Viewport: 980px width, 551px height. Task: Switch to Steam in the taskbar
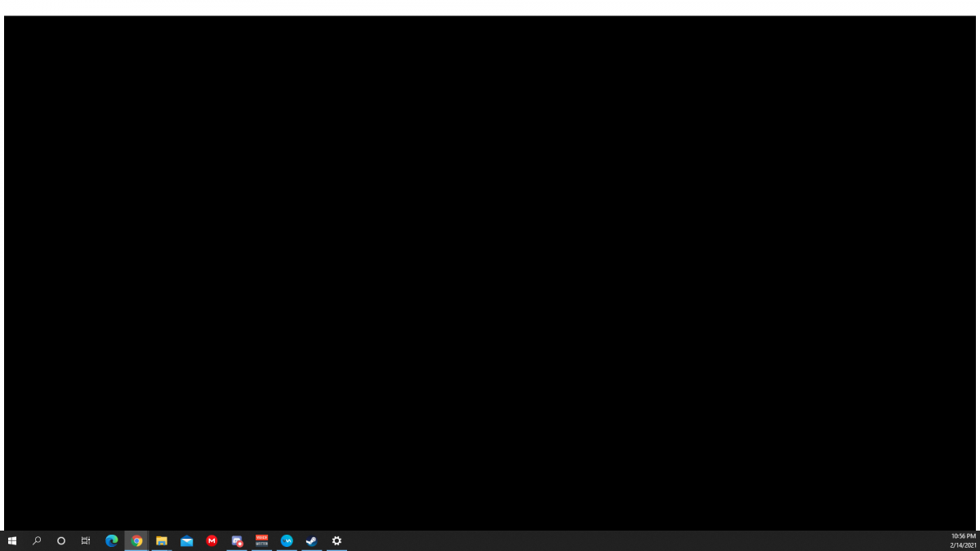[x=311, y=540]
